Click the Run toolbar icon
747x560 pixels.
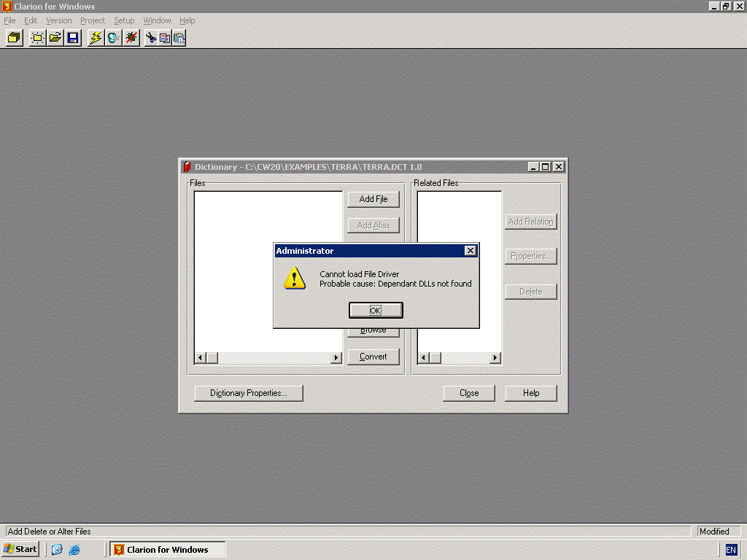pos(113,38)
